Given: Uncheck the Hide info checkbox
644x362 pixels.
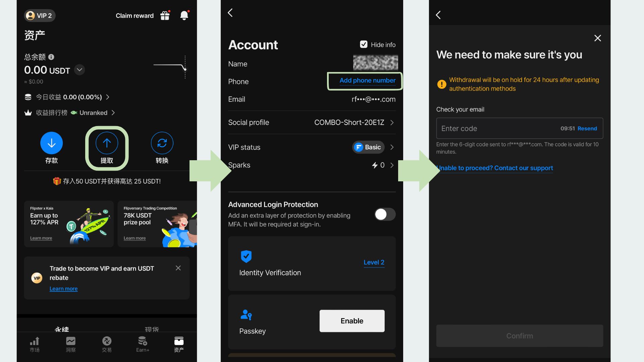Looking at the screenshot, I should [364, 44].
